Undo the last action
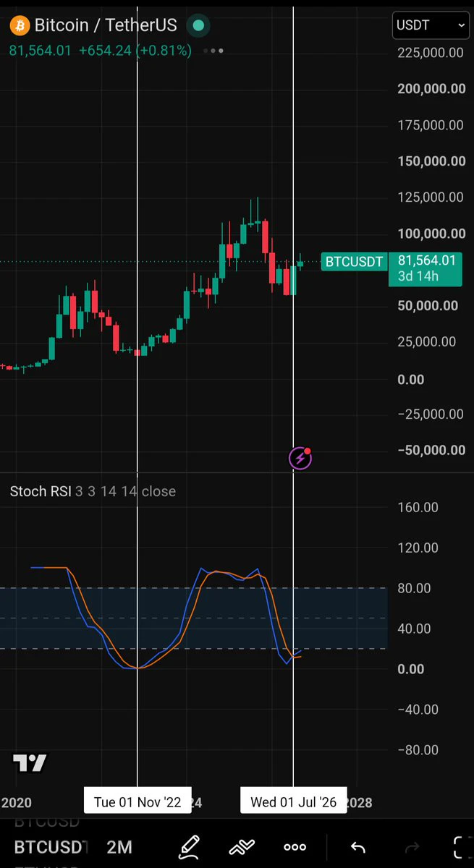 [357, 847]
